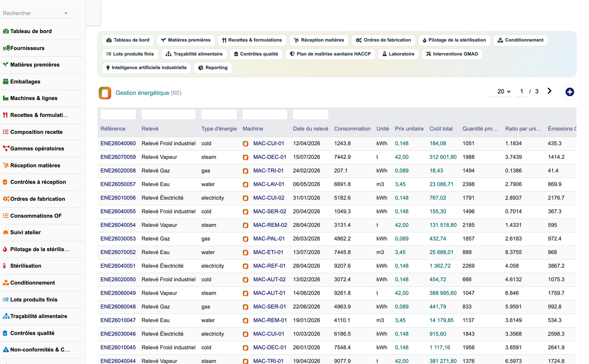Image resolution: width=589 pixels, height=364 pixels.
Task: Open Recettes & formulati… sidebar item
Action: click(x=39, y=115)
